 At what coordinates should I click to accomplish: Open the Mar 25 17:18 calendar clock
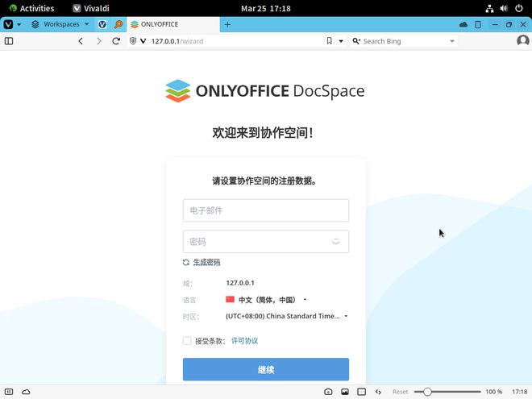click(266, 8)
